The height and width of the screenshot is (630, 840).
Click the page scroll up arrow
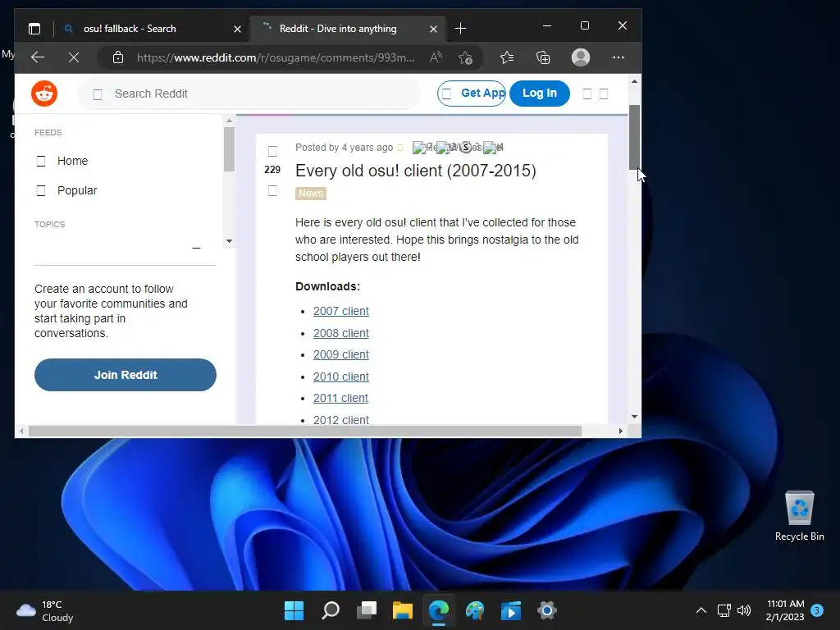click(634, 81)
